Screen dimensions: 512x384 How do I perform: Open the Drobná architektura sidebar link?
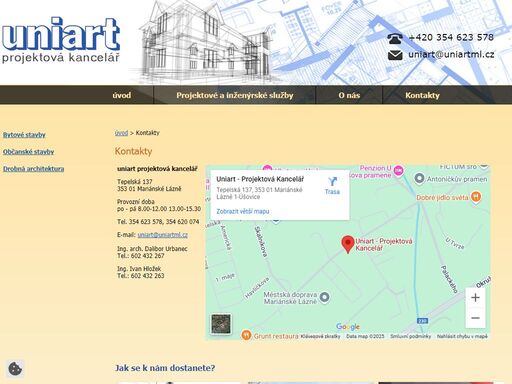pyautogui.click(x=33, y=169)
